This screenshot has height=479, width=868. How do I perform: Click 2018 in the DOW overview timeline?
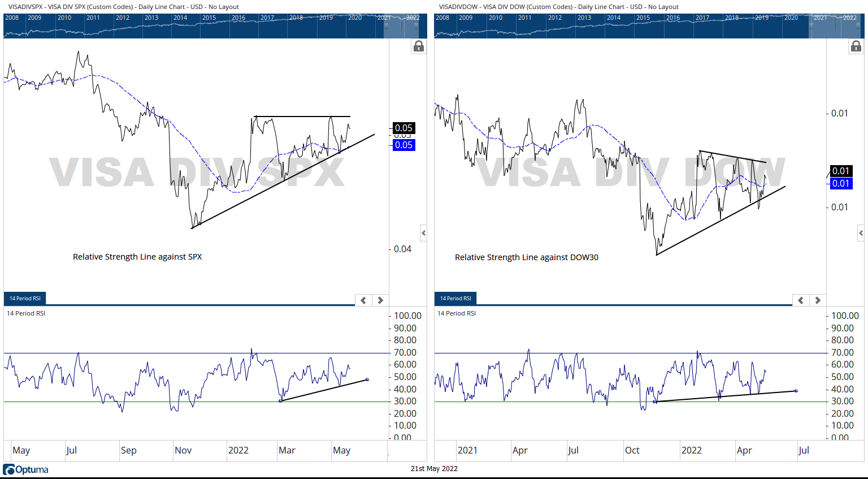[x=732, y=18]
